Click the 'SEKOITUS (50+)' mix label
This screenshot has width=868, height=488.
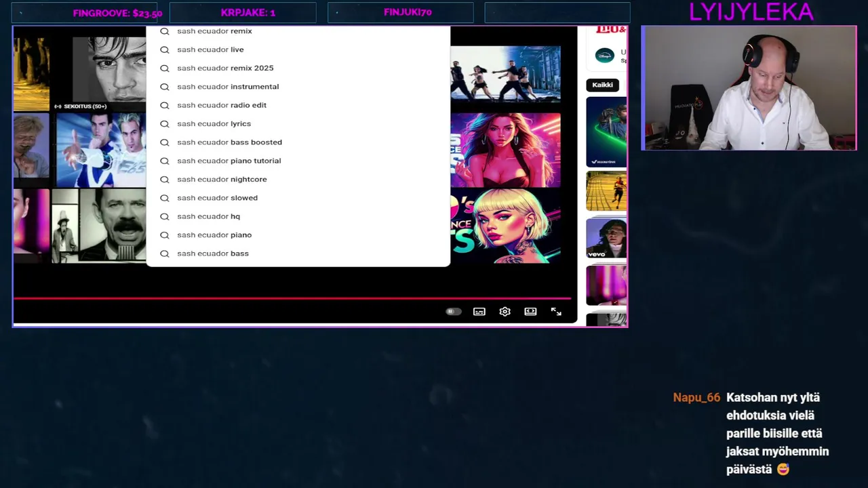(x=80, y=106)
